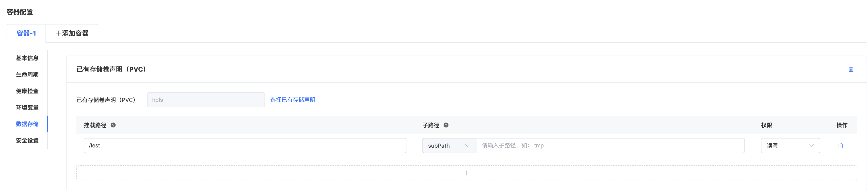Screen dimensions: 868x195
Task: Expand the 读写 permission dropdown
Action: tap(790, 146)
